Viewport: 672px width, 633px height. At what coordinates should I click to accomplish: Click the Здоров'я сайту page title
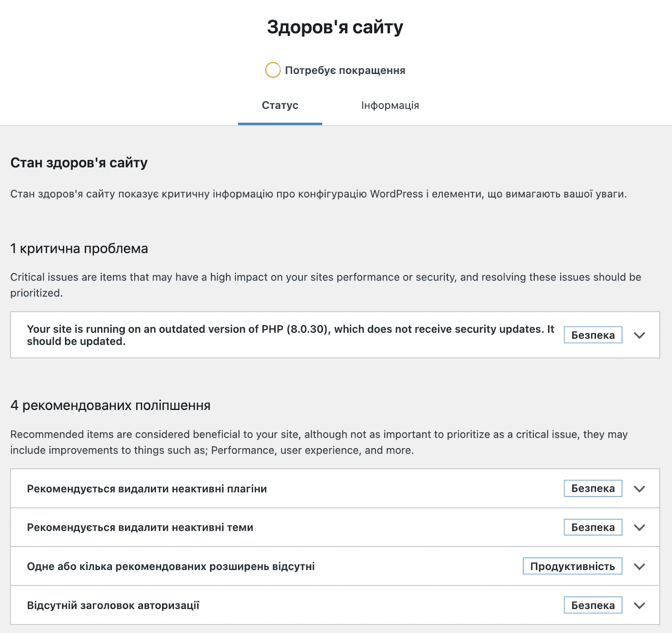[x=335, y=26]
